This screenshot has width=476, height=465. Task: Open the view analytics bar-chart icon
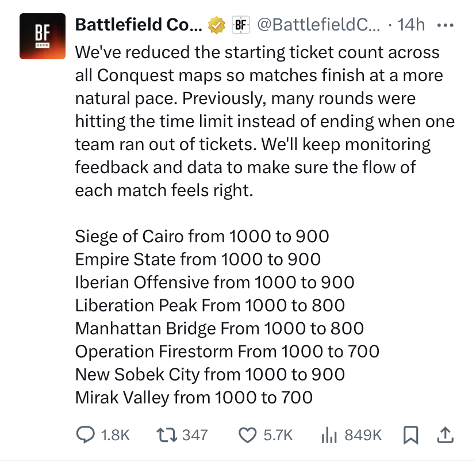pyautogui.click(x=329, y=435)
